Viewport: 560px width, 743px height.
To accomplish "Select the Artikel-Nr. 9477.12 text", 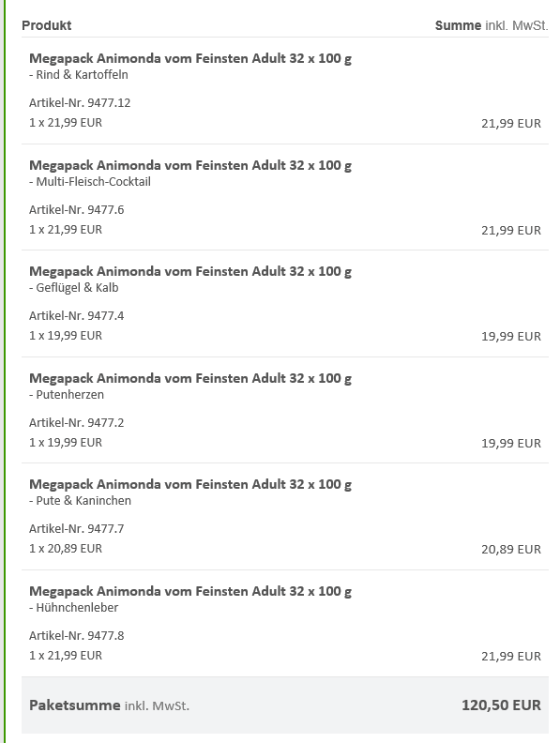I will click(x=80, y=103).
